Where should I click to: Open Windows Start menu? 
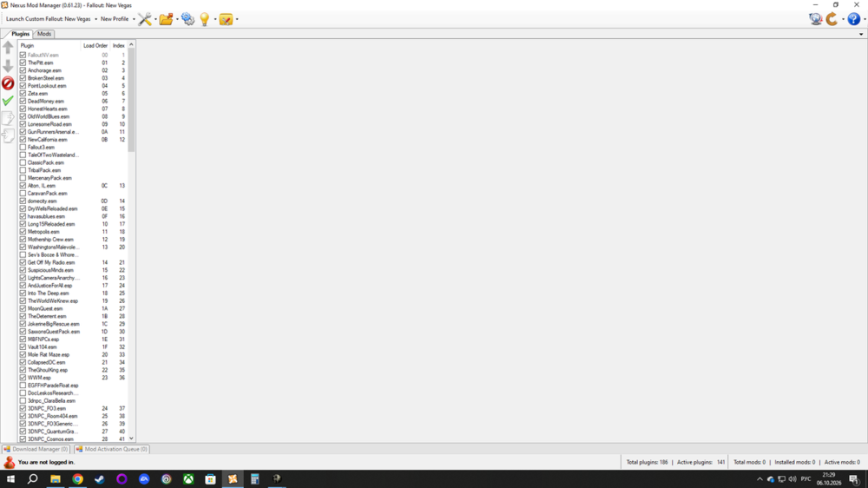(x=10, y=479)
